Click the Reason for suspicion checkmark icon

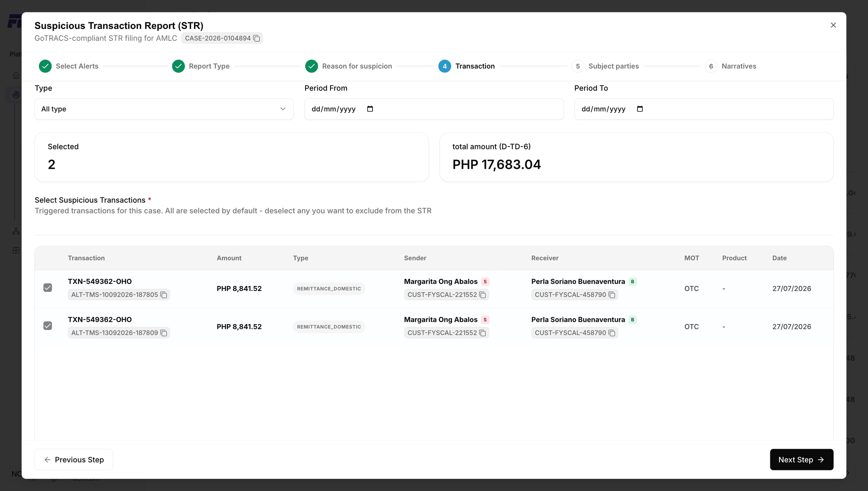(311, 66)
